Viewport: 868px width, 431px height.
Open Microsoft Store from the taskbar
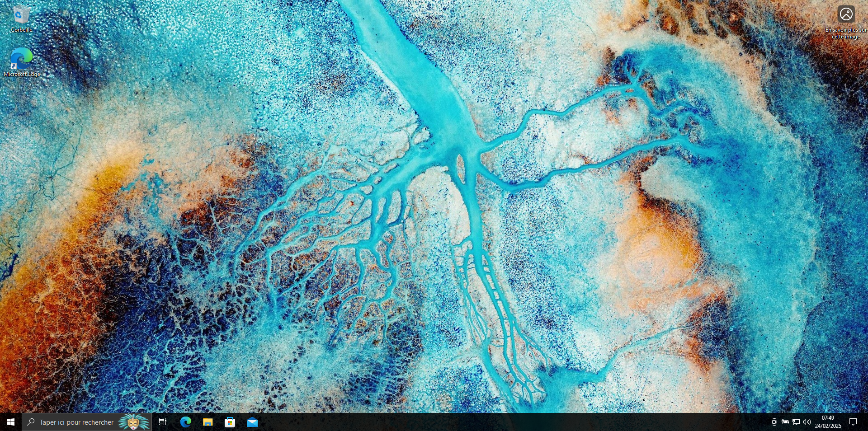(x=230, y=422)
